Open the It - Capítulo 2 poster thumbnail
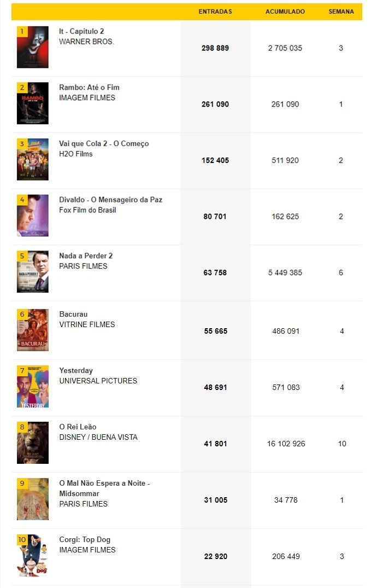 click(33, 47)
